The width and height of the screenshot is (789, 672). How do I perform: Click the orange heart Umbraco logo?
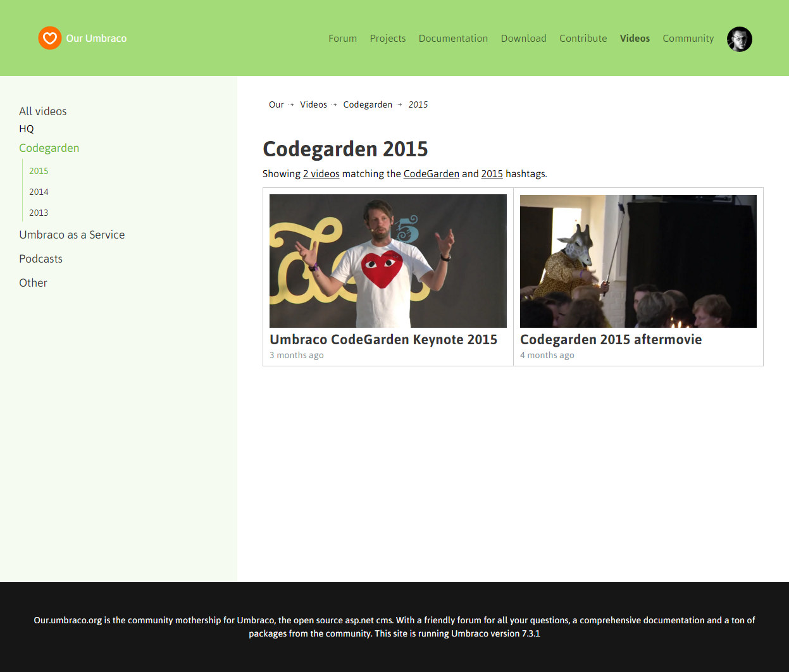coord(50,38)
